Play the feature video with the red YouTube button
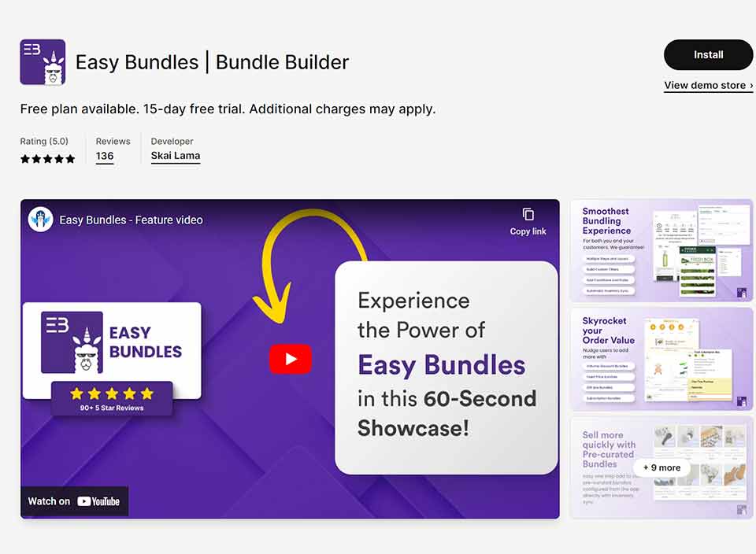Viewport: 756px width, 554px height. click(x=291, y=359)
